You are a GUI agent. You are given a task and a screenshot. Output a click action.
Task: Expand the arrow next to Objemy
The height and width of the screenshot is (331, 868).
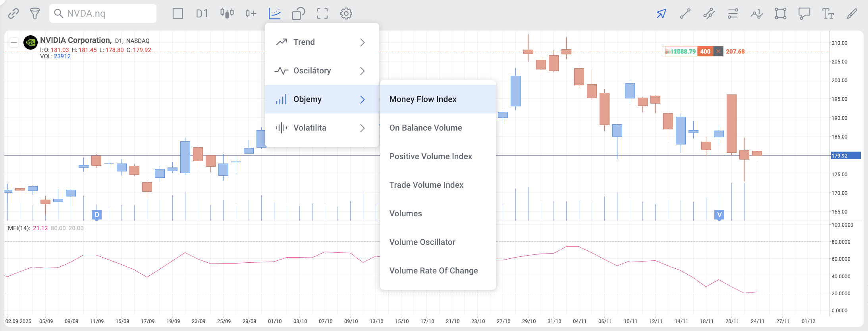pos(362,99)
